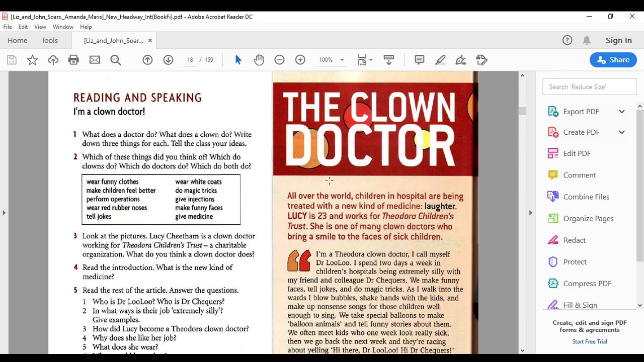Click Create PDF label
The width and height of the screenshot is (644, 362).
click(x=582, y=132)
